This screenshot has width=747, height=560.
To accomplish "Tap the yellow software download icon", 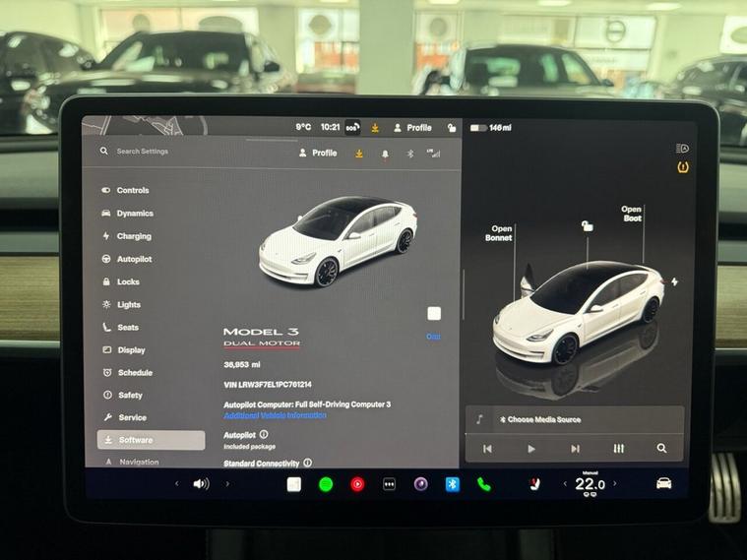I will (x=359, y=154).
